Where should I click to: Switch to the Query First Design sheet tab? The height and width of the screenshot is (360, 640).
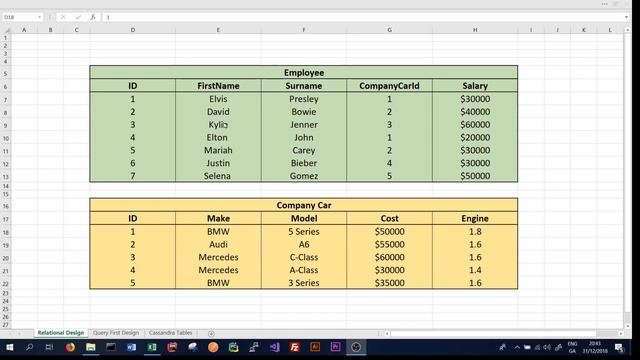[x=116, y=333]
